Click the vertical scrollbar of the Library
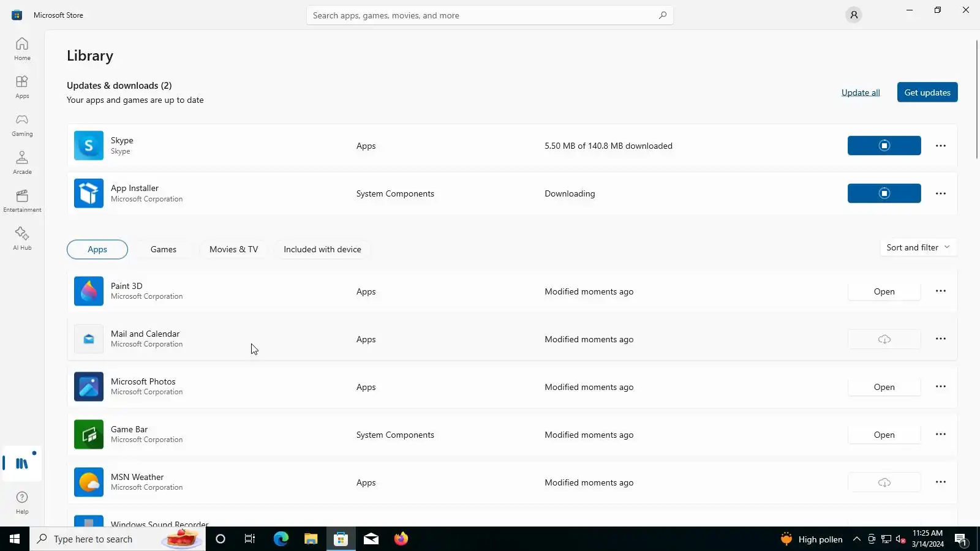Image resolution: width=980 pixels, height=551 pixels. pos(976,99)
